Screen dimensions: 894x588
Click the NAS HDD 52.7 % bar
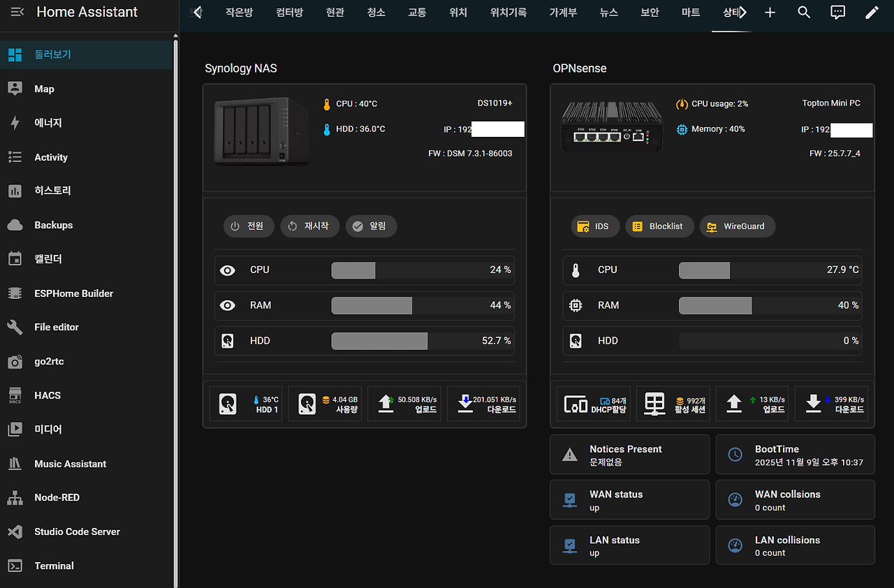point(422,341)
